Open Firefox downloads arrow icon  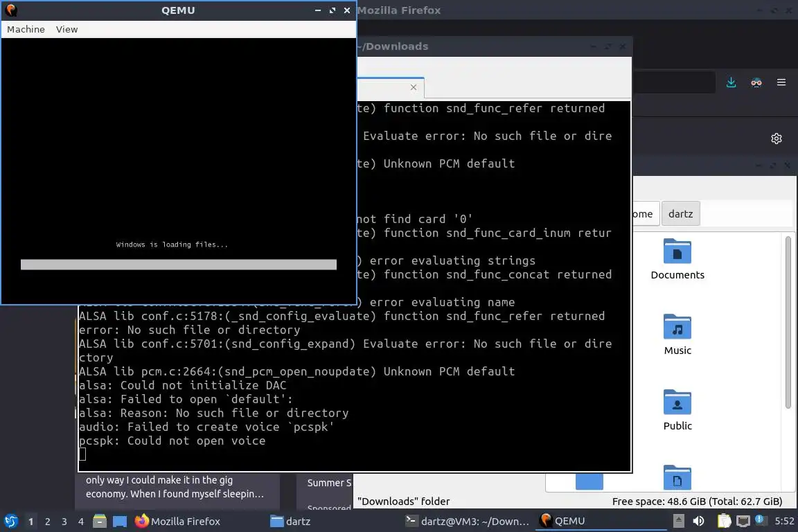pyautogui.click(x=731, y=82)
